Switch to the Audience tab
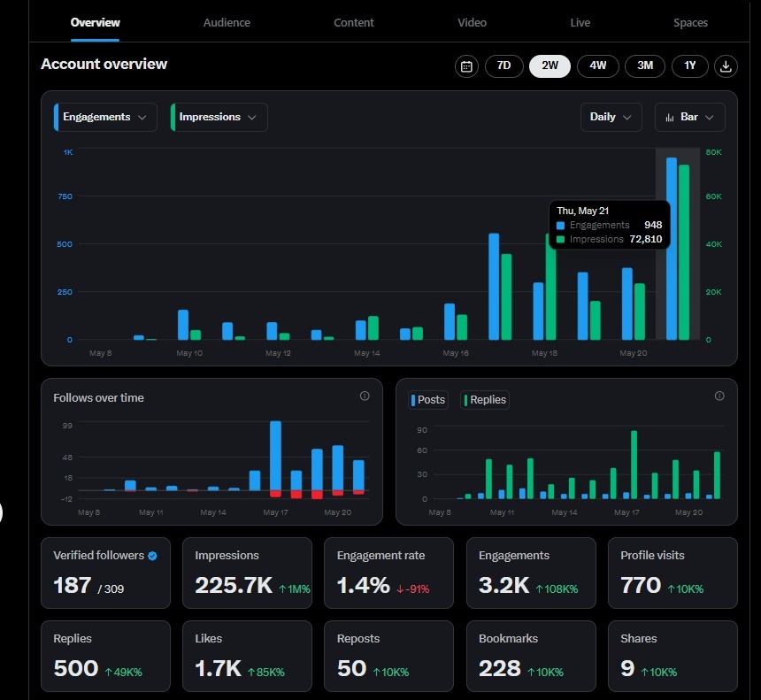Image resolution: width=761 pixels, height=700 pixels. [x=227, y=23]
